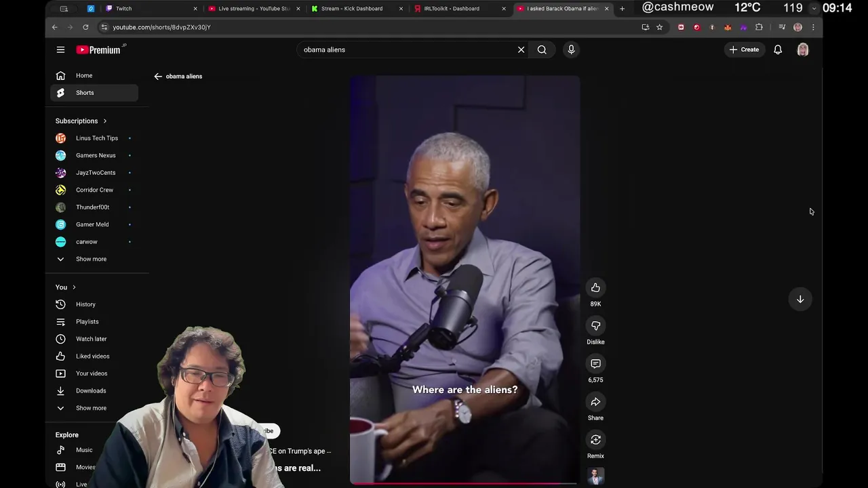Open the Extensions puzzle icon
This screenshot has height=488, width=868.
759,27
